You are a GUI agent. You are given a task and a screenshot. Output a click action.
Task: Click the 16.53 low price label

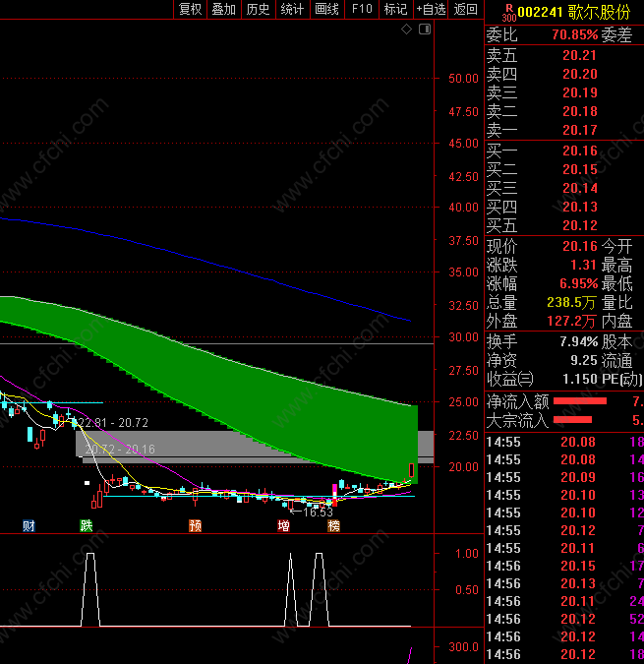318,513
